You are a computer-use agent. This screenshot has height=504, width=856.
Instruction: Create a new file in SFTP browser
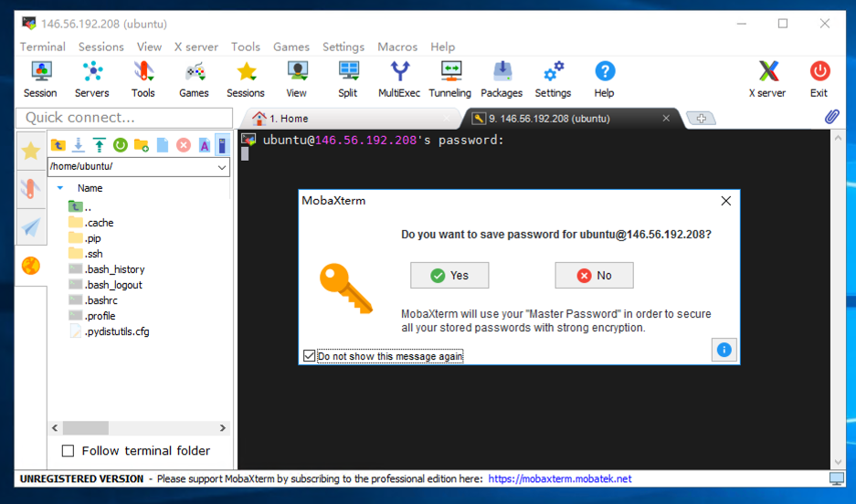(x=163, y=145)
